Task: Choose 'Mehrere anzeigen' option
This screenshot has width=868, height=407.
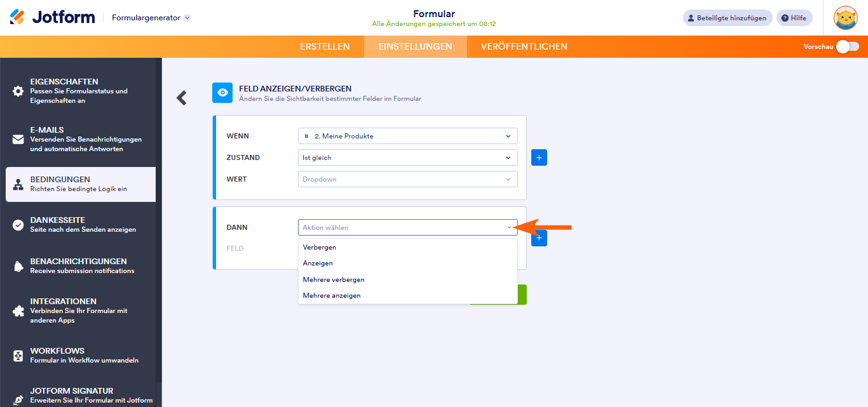Action: coord(332,295)
